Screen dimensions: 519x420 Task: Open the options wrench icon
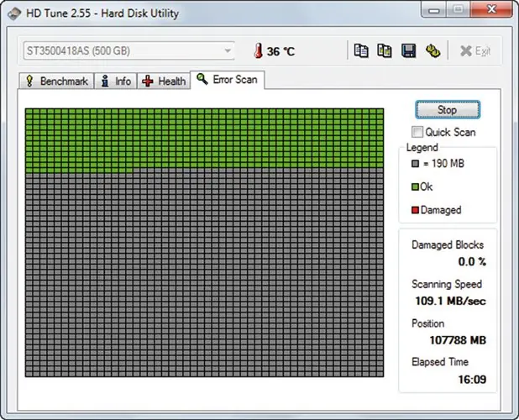coord(432,51)
